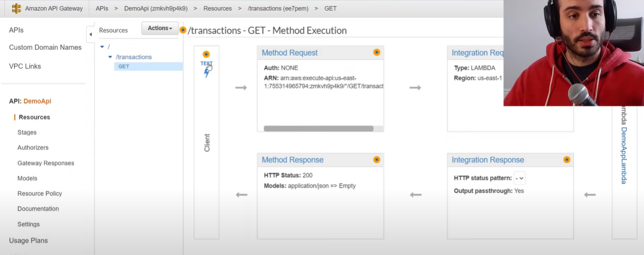Open Settings in API sidebar
Screen dimensions: 644x255
point(29,224)
